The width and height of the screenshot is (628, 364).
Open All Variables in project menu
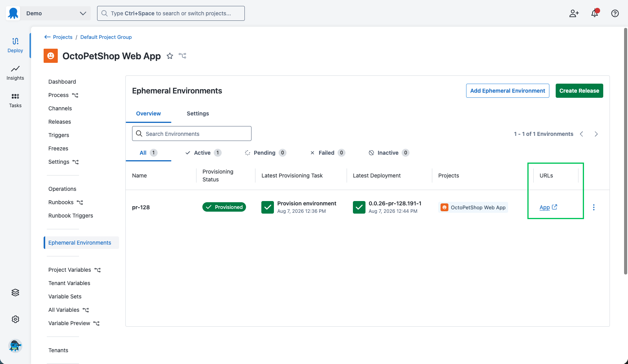pos(64,310)
